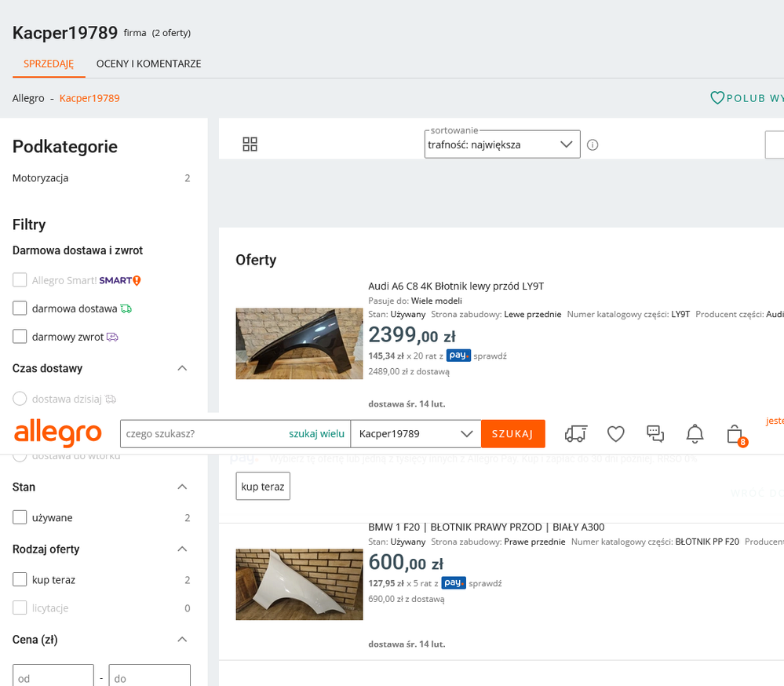Open the delivery truck icon in header
The height and width of the screenshot is (686, 784).
pos(575,433)
